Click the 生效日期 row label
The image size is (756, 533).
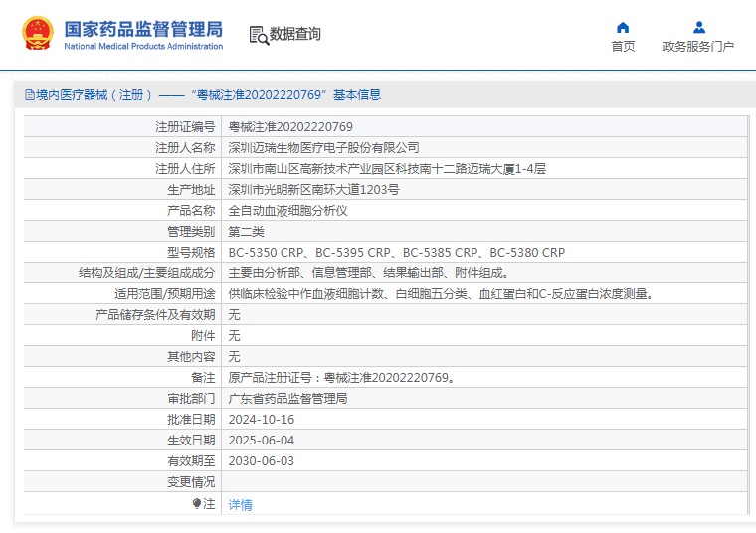[191, 440]
